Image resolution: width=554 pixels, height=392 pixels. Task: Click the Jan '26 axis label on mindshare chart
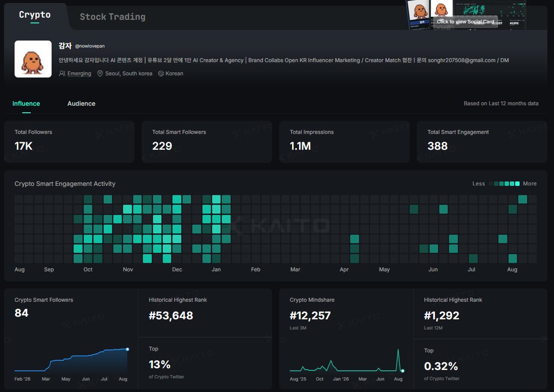tap(341, 379)
